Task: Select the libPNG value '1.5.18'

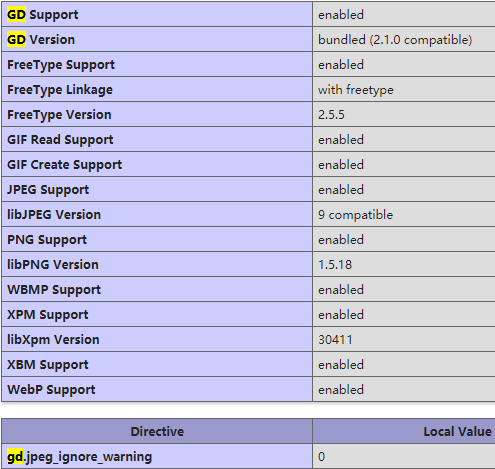Action: (x=335, y=265)
